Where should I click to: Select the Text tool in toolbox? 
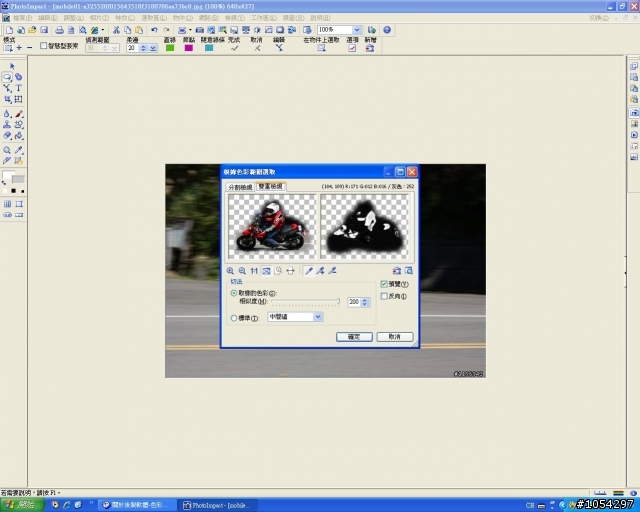18,88
